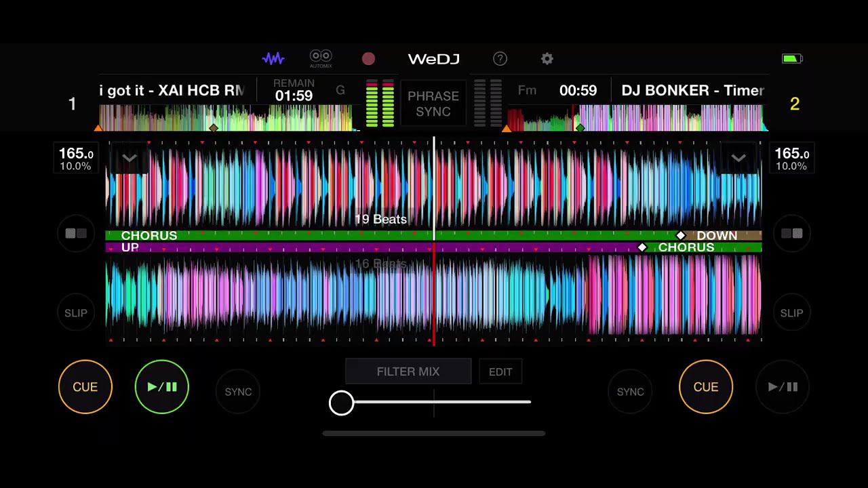Expand deck 1 chevron dropdown
868x488 pixels.
130,159
